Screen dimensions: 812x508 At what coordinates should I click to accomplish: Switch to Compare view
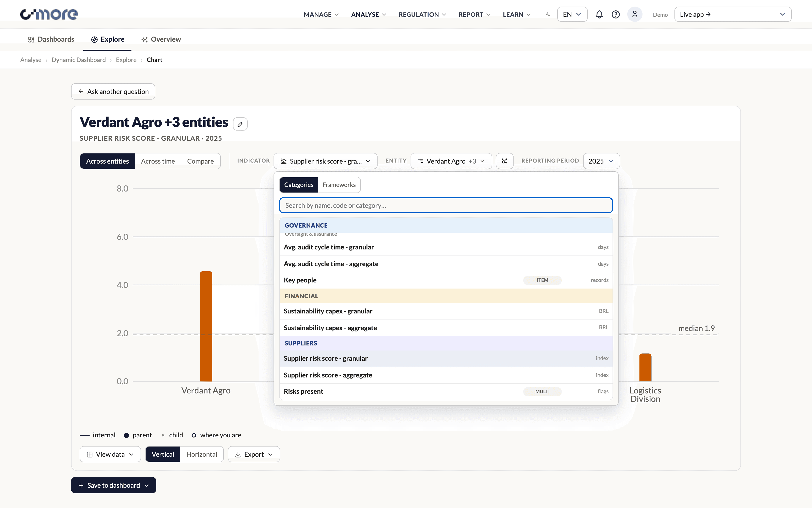click(x=200, y=161)
